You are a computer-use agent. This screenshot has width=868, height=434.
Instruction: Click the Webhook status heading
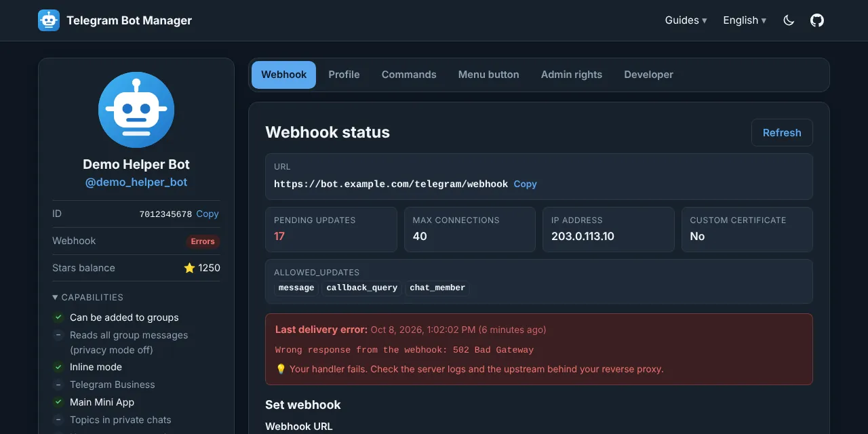pyautogui.click(x=328, y=132)
